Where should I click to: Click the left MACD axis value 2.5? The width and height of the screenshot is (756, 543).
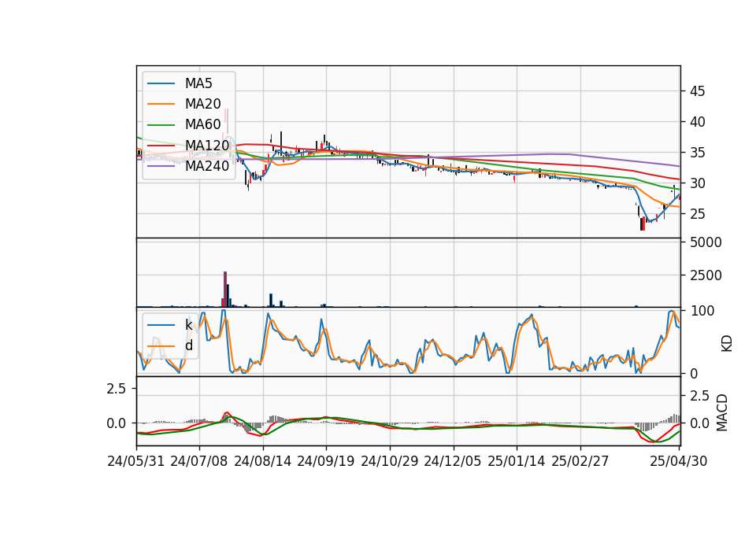tap(117, 389)
